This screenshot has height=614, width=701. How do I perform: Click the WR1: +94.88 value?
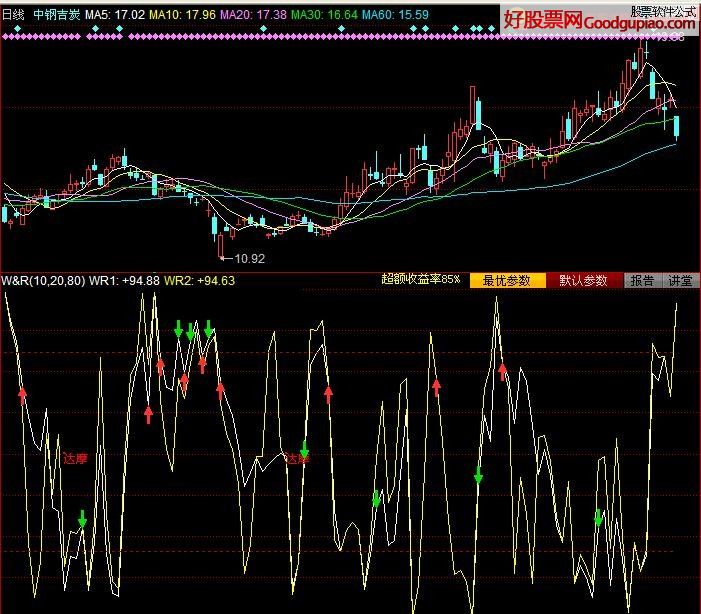click(124, 281)
